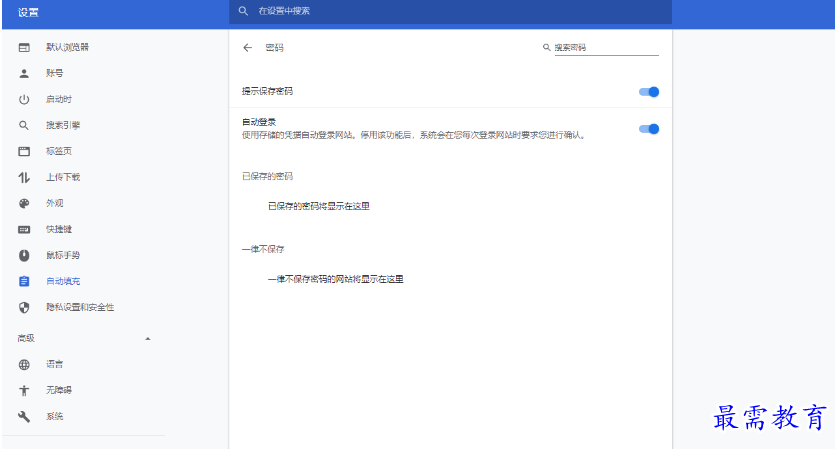Click the 鼠标手势 mouse icon

pyautogui.click(x=24, y=256)
